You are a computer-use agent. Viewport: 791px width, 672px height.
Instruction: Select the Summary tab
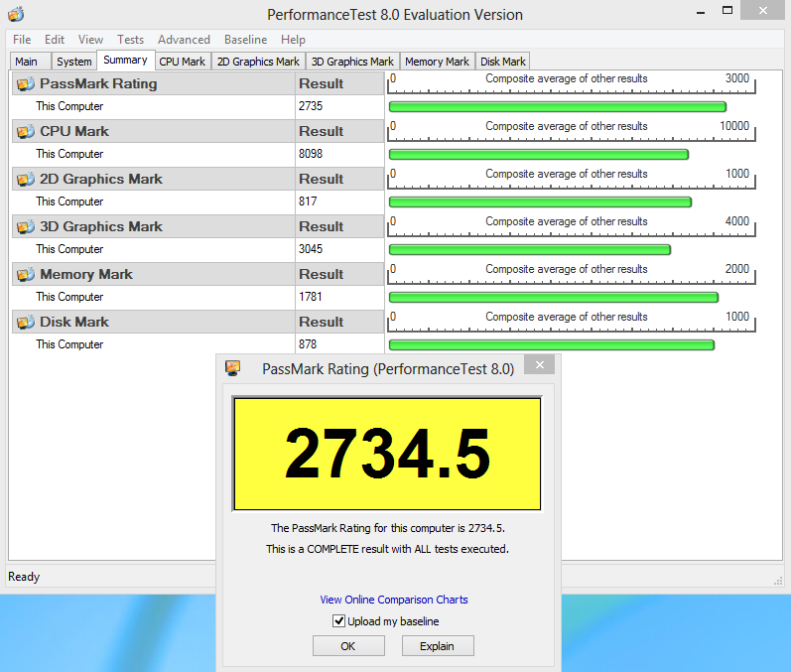click(125, 60)
